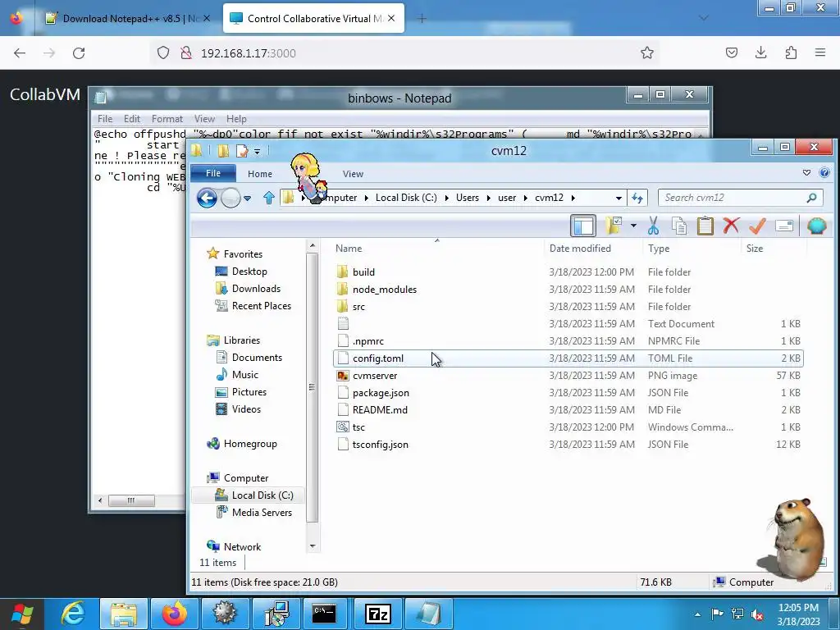Select Downloads in Favorites
Image resolution: width=840 pixels, height=630 pixels.
pyautogui.click(x=256, y=288)
